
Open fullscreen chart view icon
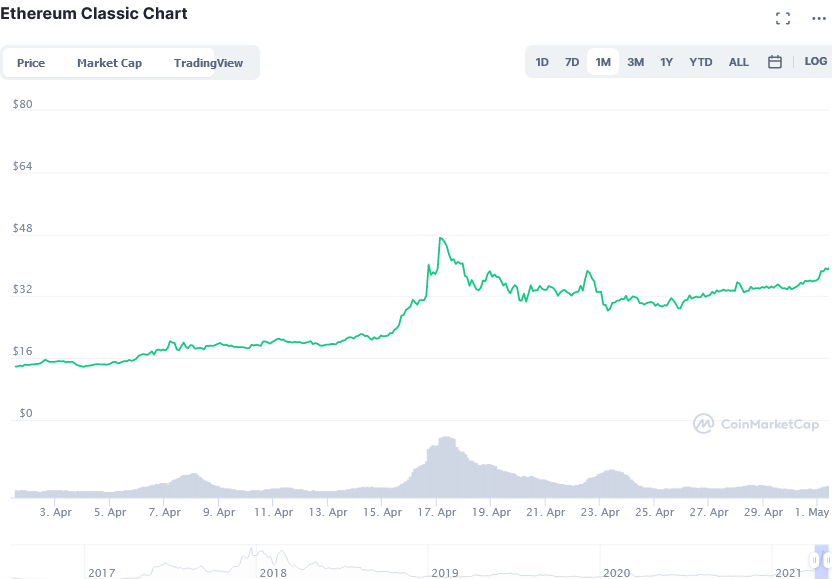click(x=783, y=19)
